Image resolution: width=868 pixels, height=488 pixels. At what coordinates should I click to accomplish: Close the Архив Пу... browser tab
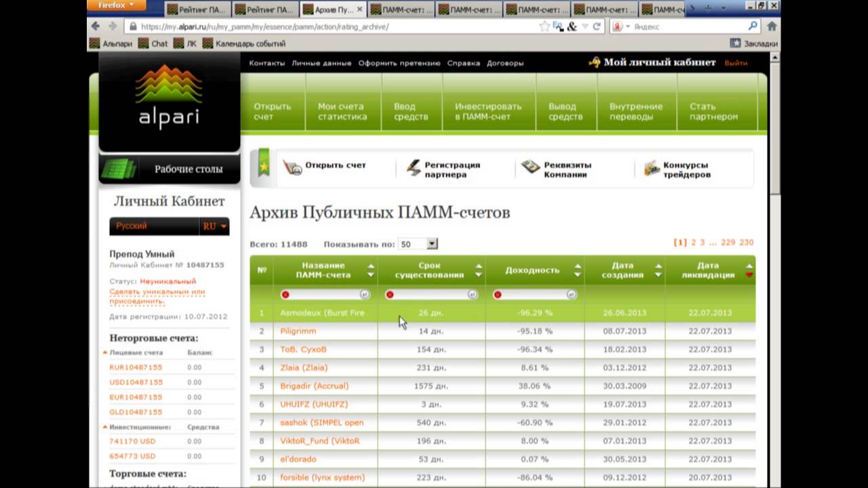click(x=359, y=9)
